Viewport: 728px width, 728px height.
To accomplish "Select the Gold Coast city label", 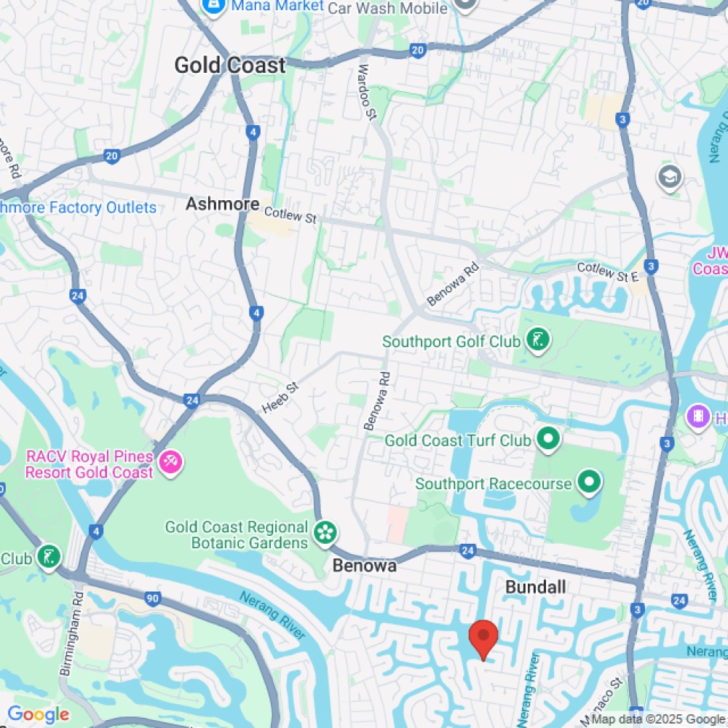I will [230, 65].
